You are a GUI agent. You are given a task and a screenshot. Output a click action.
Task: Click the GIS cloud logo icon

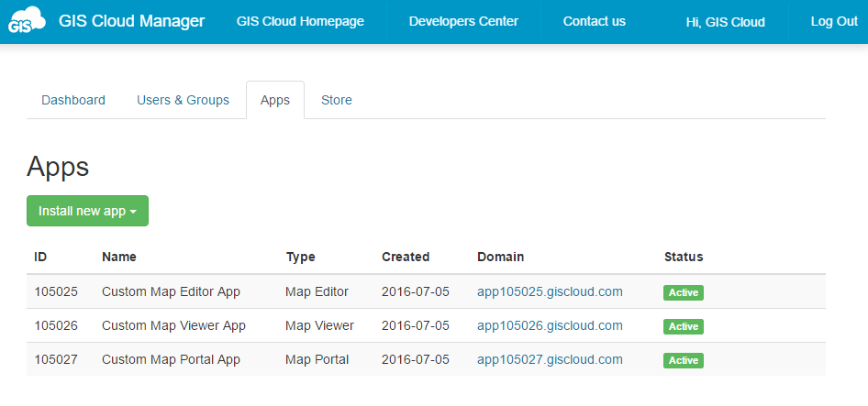click(26, 20)
